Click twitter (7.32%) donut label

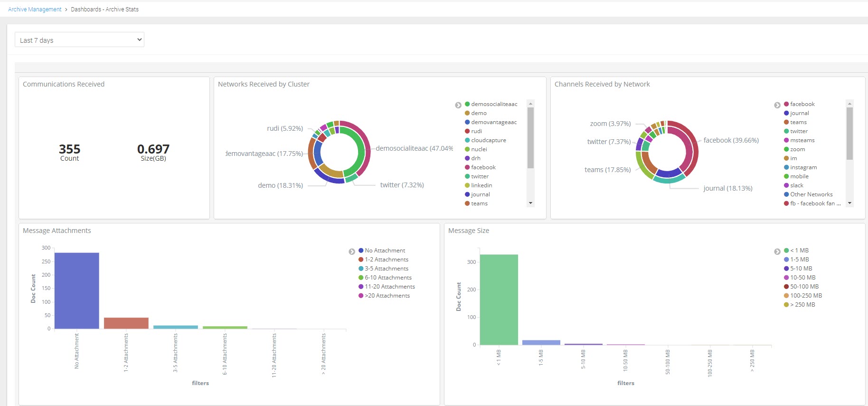[x=402, y=185]
